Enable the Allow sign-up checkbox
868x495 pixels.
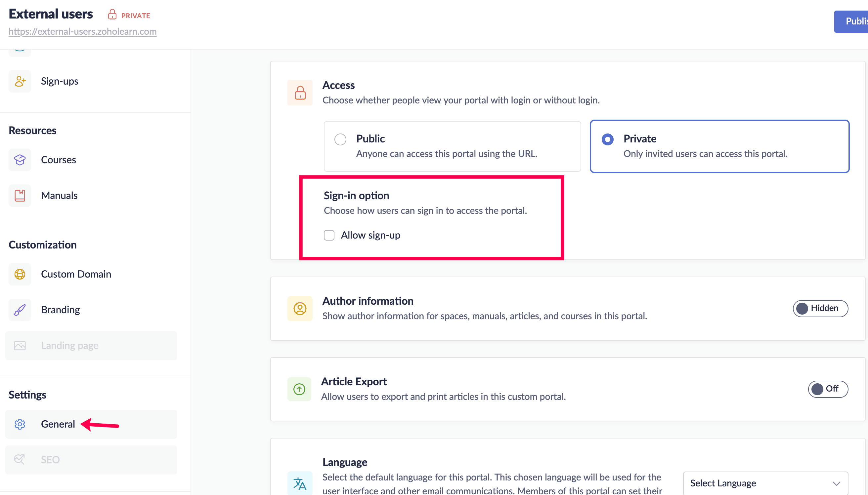(329, 235)
